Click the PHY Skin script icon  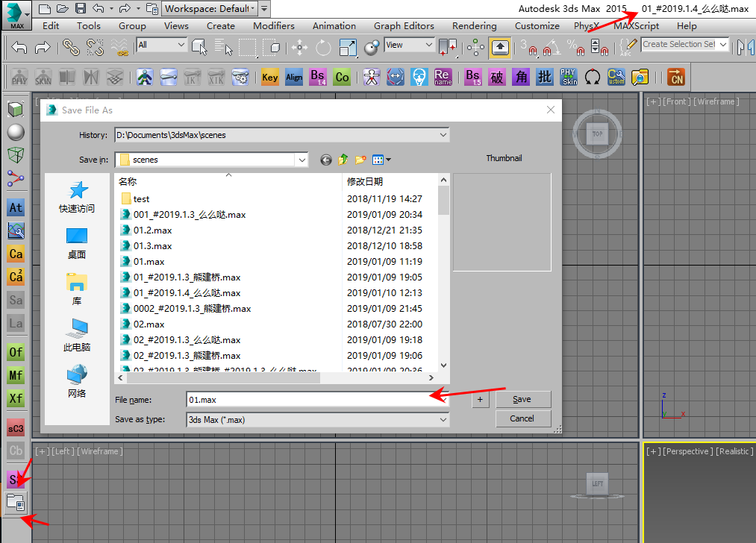569,77
